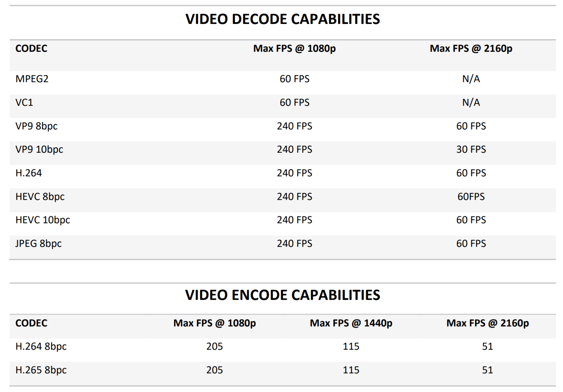563x392 pixels.
Task: Select the JPEG 8bpc codec label
Action: pyautogui.click(x=38, y=244)
